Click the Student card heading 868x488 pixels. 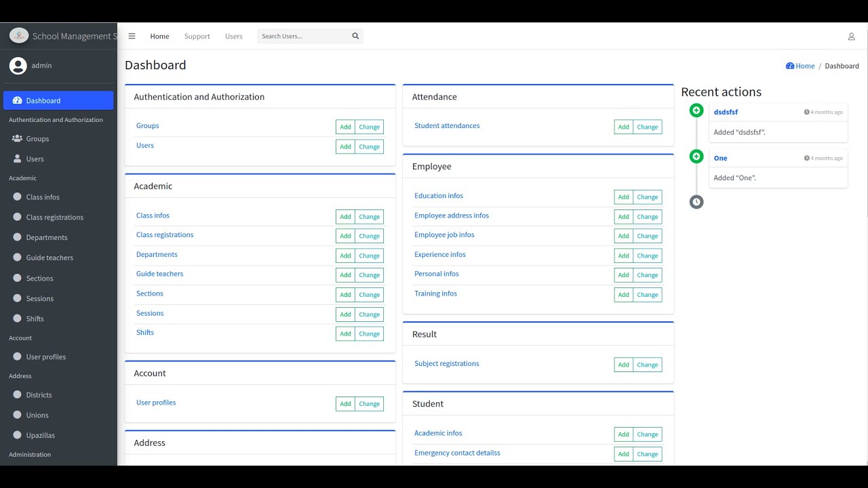[x=428, y=403]
